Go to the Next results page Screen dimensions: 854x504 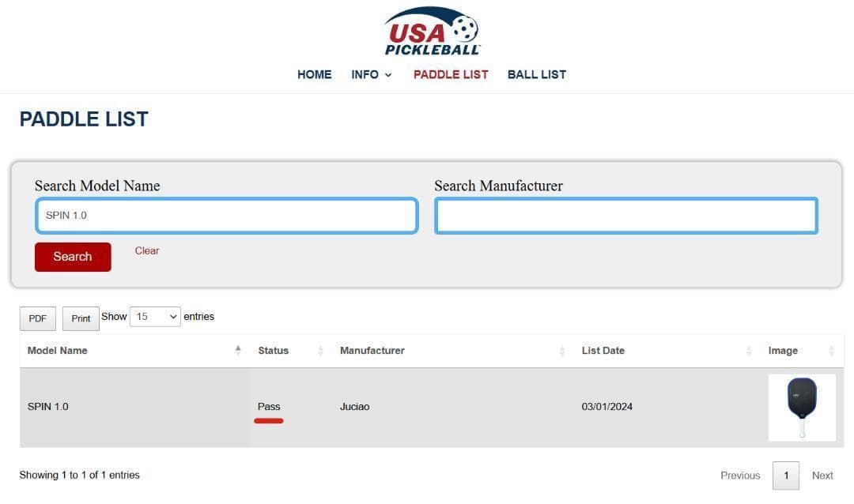(822, 476)
